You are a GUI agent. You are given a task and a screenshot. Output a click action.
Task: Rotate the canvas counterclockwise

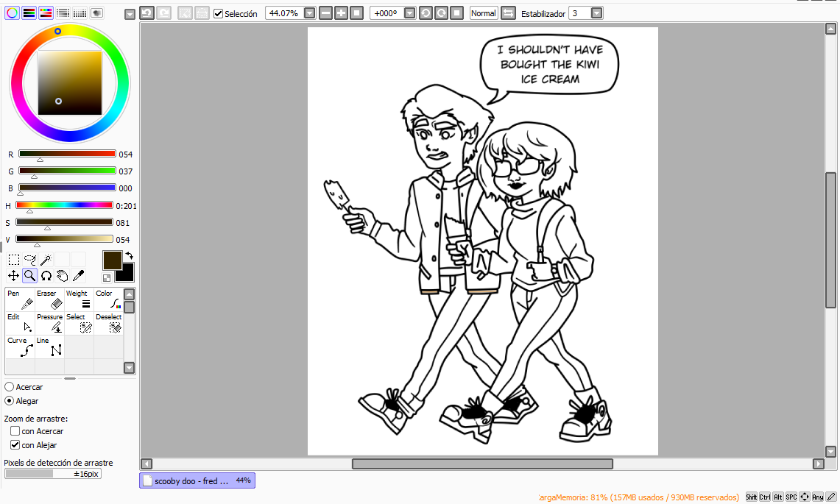click(426, 13)
